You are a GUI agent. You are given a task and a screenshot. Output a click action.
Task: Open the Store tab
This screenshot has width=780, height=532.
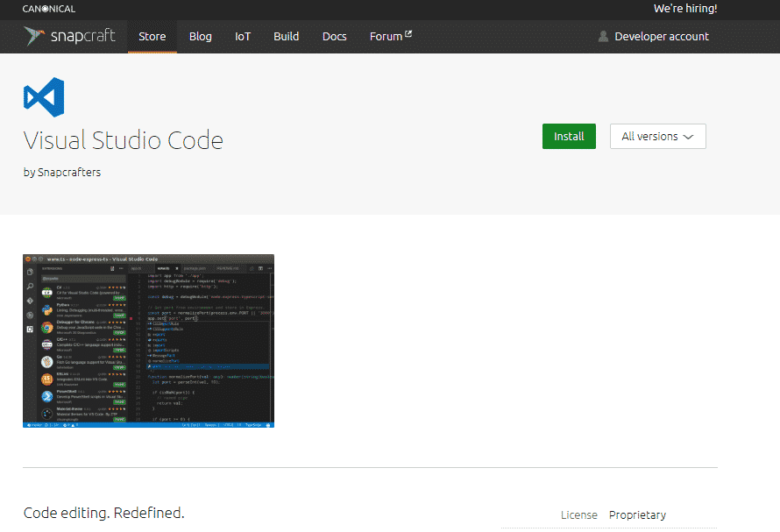pos(152,37)
